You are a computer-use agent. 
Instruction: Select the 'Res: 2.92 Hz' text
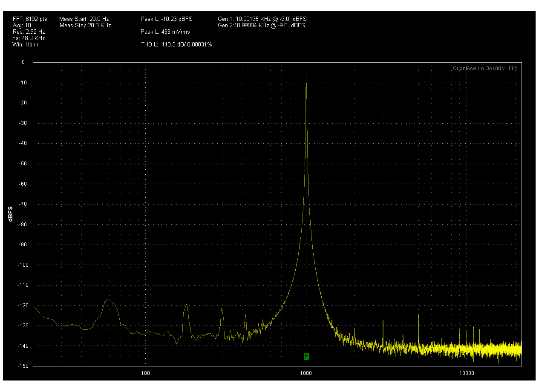point(29,32)
